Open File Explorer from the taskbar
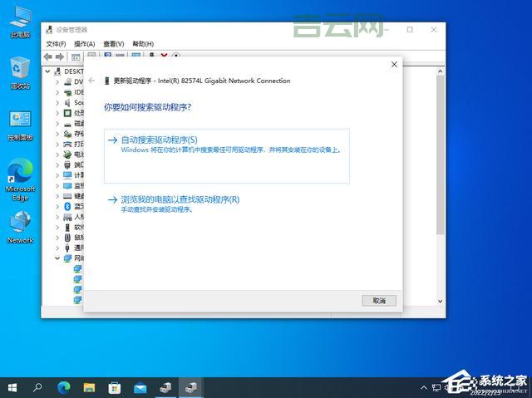 pyautogui.click(x=89, y=387)
